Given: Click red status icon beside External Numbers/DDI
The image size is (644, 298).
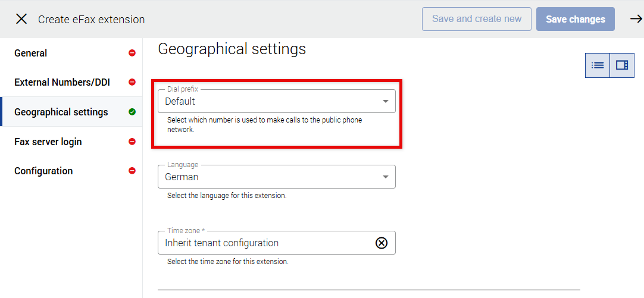Looking at the screenshot, I should (x=132, y=82).
